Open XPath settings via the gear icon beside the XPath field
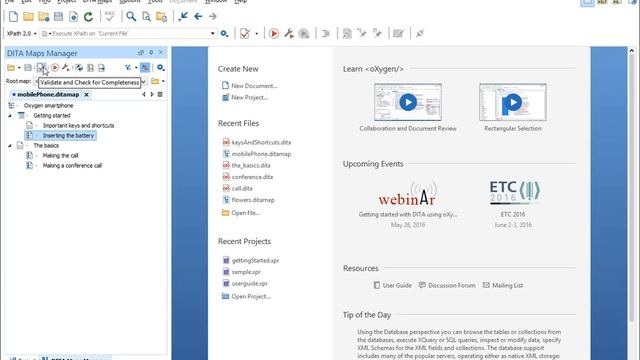Viewport: 640px width, 360px height. click(x=224, y=33)
